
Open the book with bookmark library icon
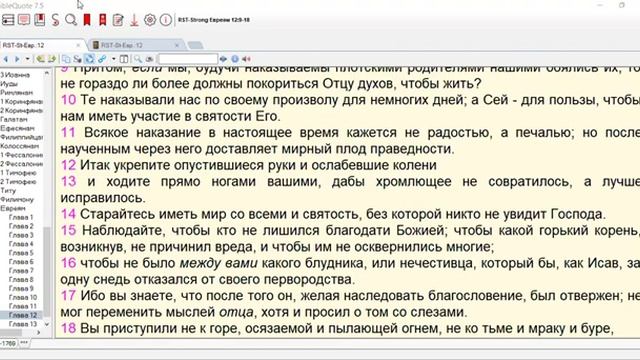pyautogui.click(x=40, y=20)
